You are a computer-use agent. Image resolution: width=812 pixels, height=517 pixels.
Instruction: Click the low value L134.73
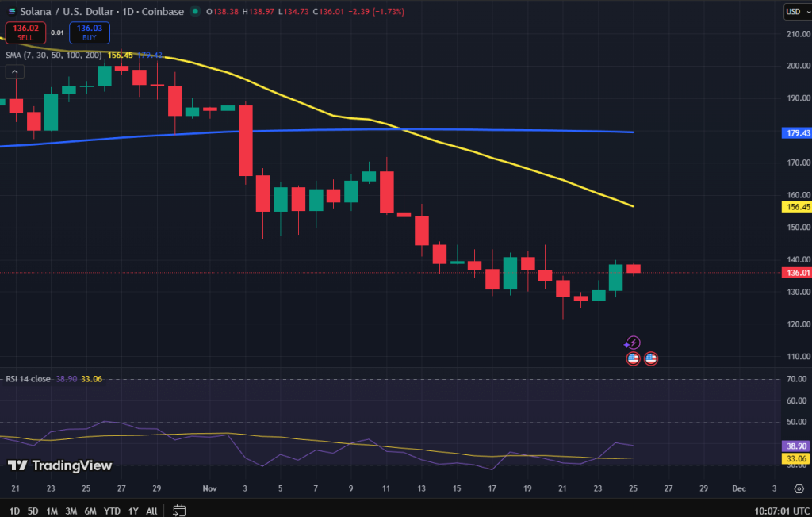(293, 11)
